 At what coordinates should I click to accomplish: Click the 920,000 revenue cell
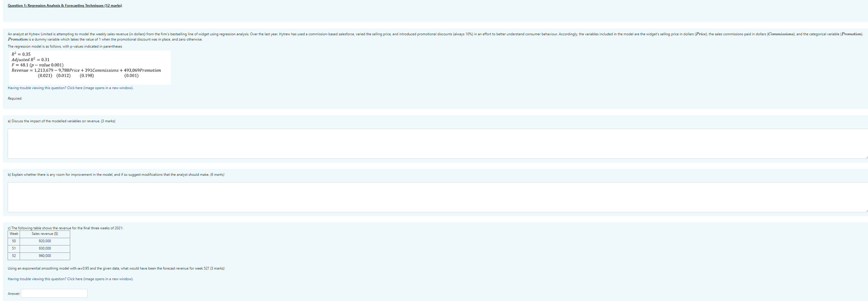pyautogui.click(x=45, y=242)
